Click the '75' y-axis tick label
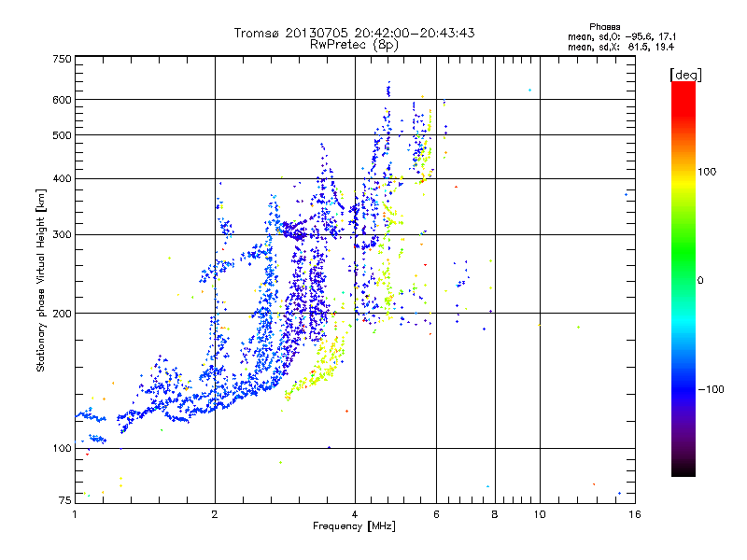This screenshot has width=747, height=560. point(65,500)
